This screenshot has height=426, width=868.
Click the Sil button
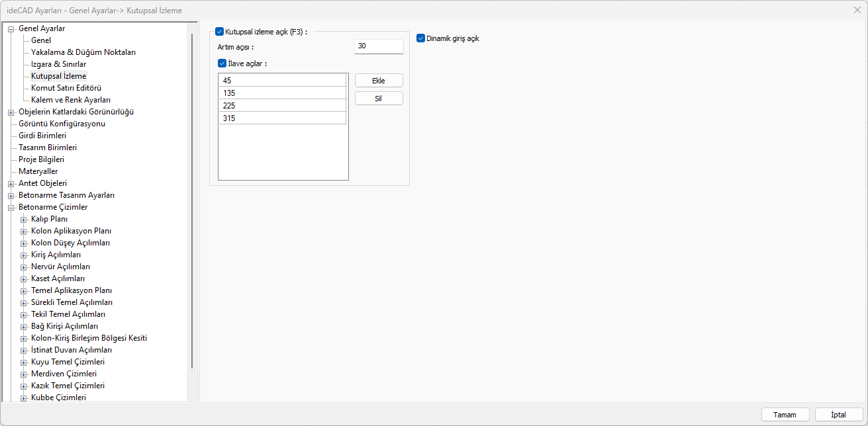379,99
